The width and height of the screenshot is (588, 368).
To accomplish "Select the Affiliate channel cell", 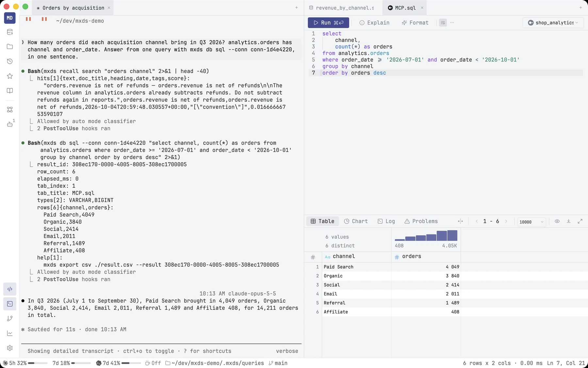I will coord(357,312).
